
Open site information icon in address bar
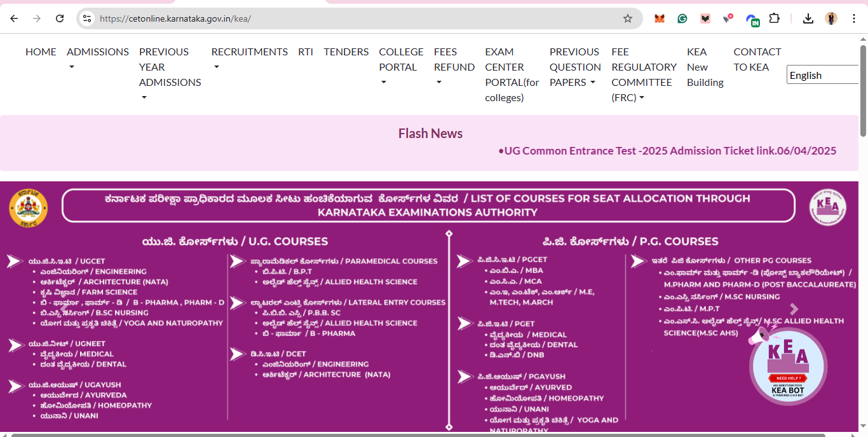[x=87, y=18]
